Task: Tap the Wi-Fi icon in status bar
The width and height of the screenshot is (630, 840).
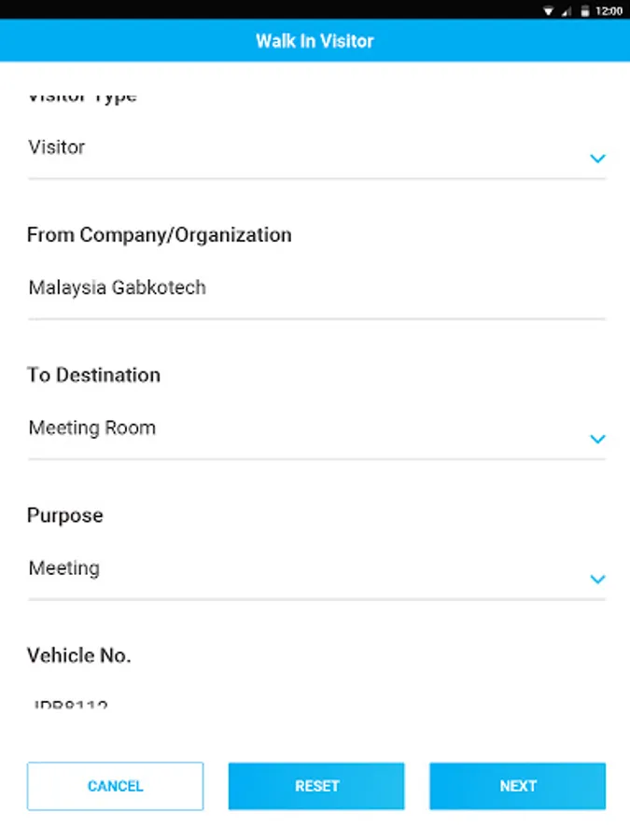Action: tap(548, 11)
